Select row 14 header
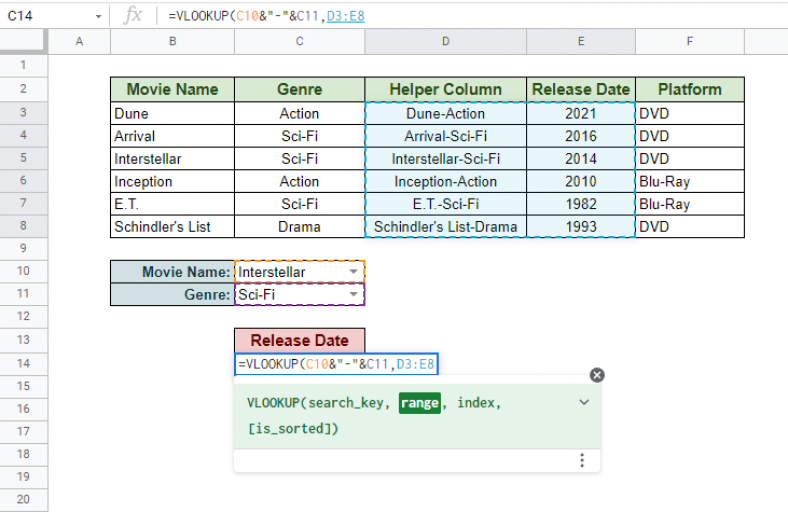The height and width of the screenshot is (512, 788). tap(23, 363)
